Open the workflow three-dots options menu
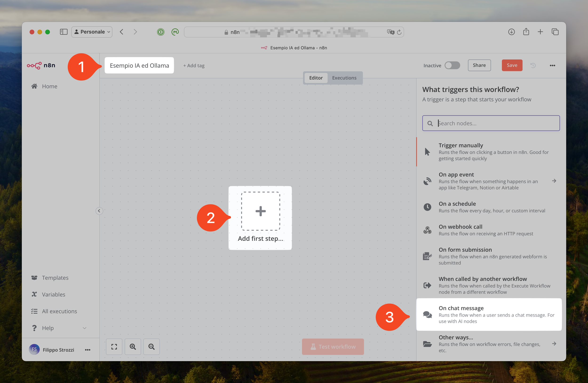Viewport: 588px width, 383px height. [552, 65]
